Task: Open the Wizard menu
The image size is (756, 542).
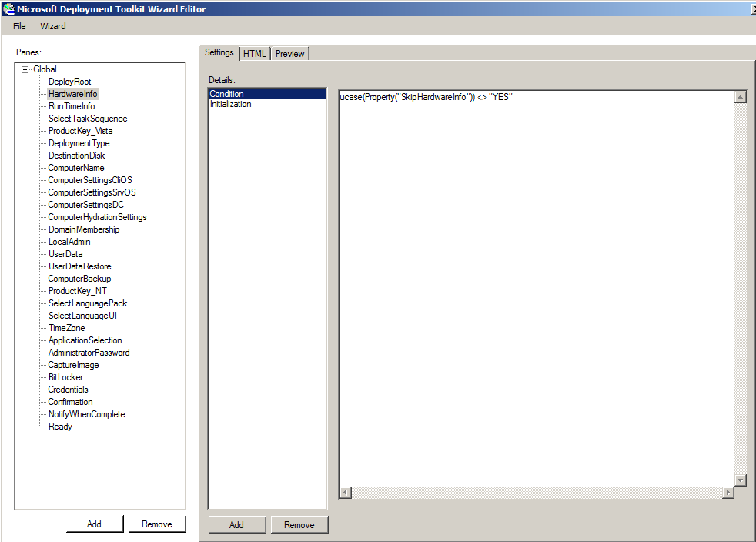Action: (53, 26)
